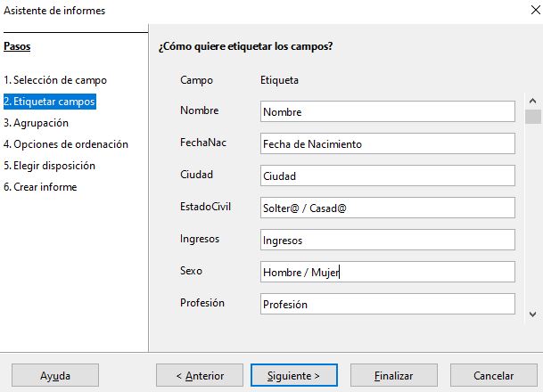Click the Campo column header
543x392 pixels.
tap(196, 80)
